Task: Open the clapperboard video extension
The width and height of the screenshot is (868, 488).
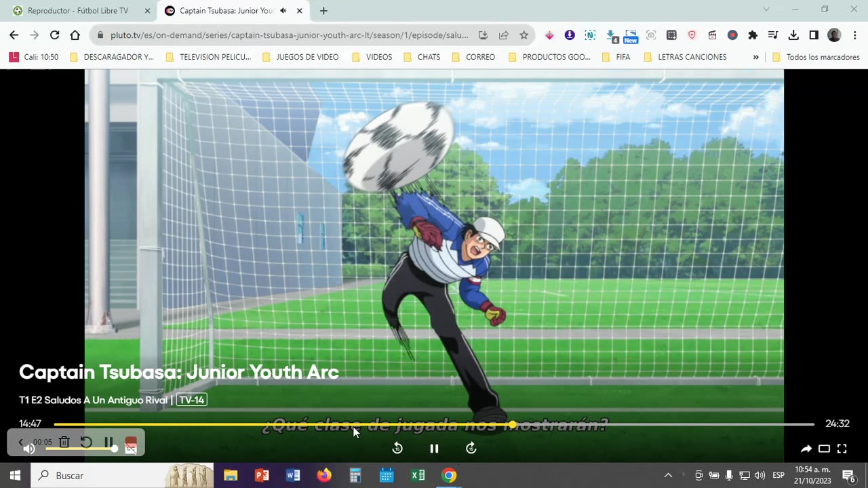Action: [712, 35]
